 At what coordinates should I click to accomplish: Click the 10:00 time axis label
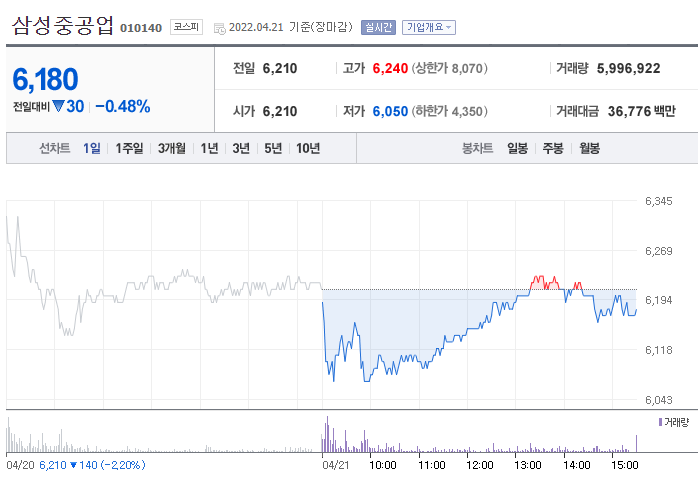(383, 465)
